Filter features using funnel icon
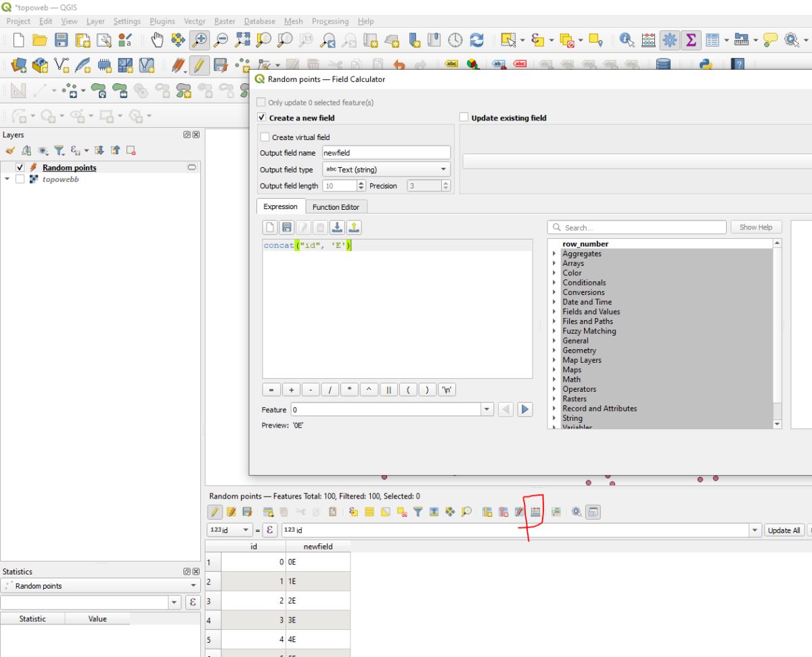 click(x=418, y=512)
